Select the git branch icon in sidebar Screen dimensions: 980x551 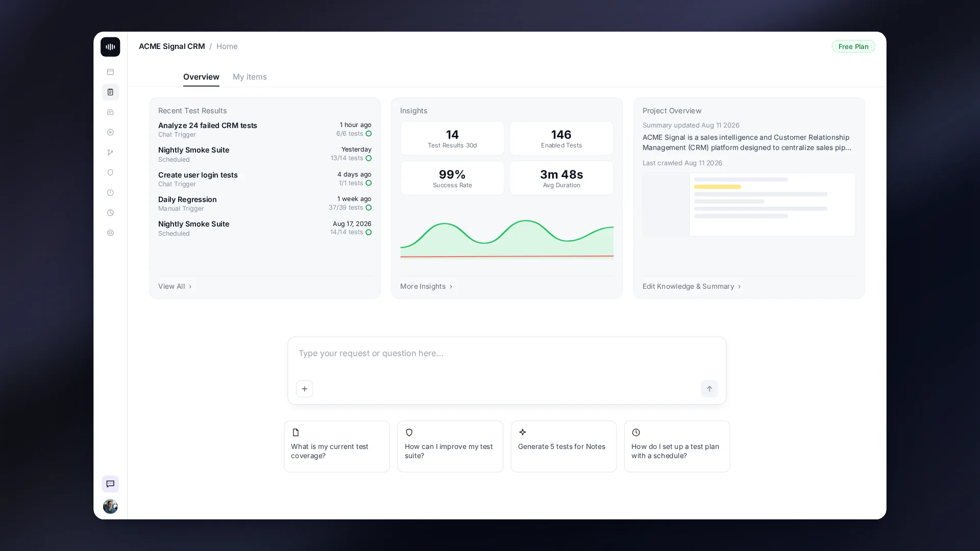pyautogui.click(x=110, y=153)
